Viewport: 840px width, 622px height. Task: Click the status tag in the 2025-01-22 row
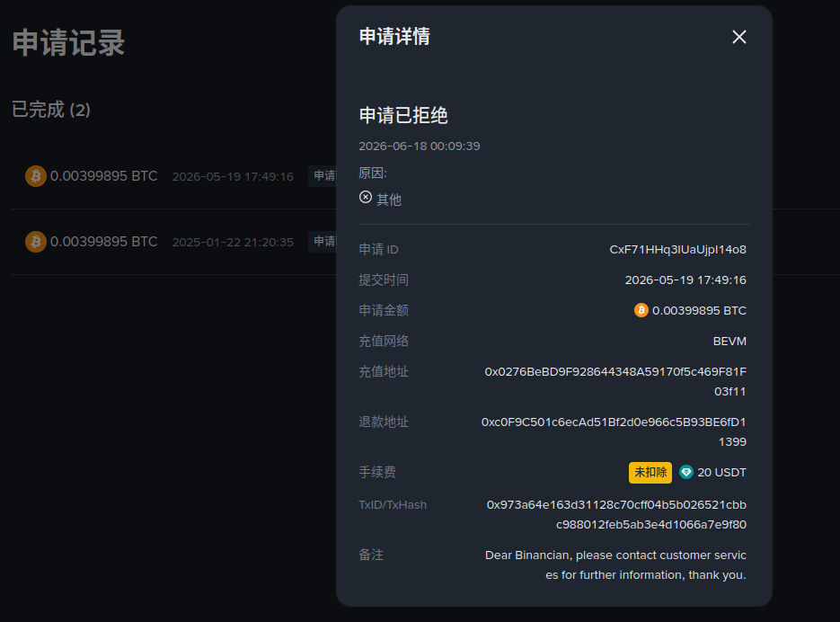click(x=322, y=242)
